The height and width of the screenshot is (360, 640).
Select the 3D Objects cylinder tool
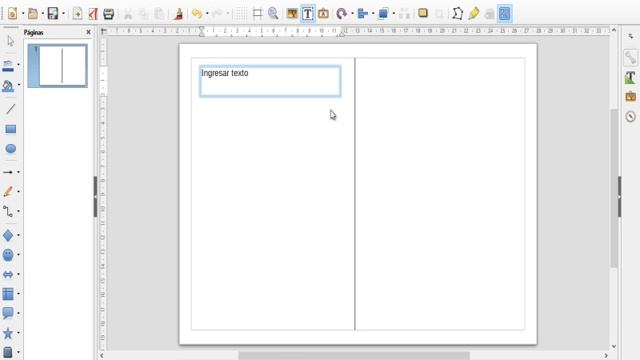click(x=8, y=353)
